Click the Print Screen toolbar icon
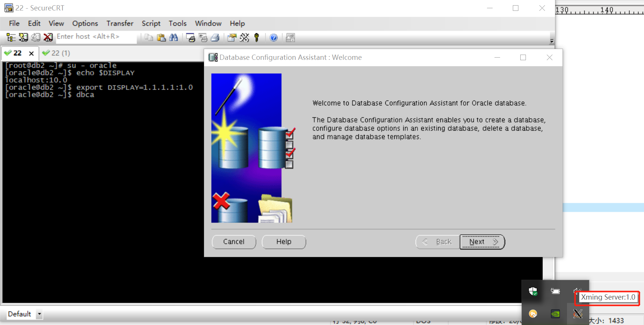 [x=191, y=37]
